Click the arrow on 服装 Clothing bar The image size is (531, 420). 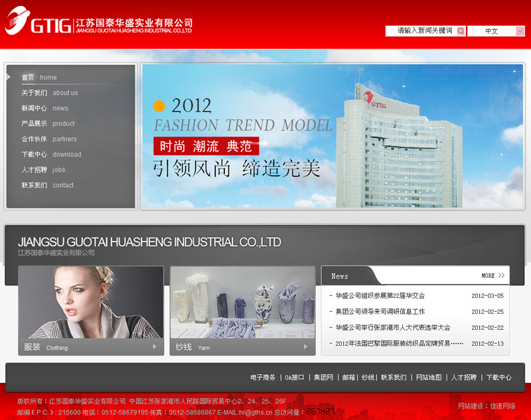[x=155, y=347]
